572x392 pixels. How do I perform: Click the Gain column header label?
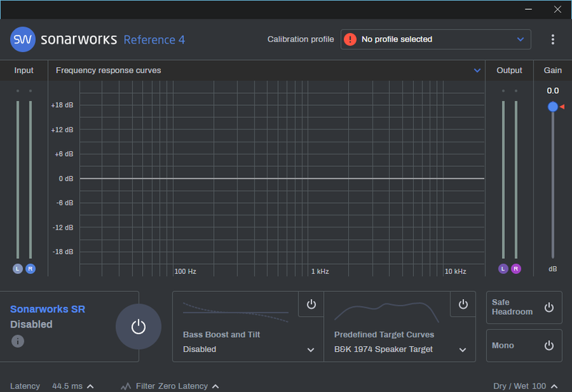click(x=553, y=70)
